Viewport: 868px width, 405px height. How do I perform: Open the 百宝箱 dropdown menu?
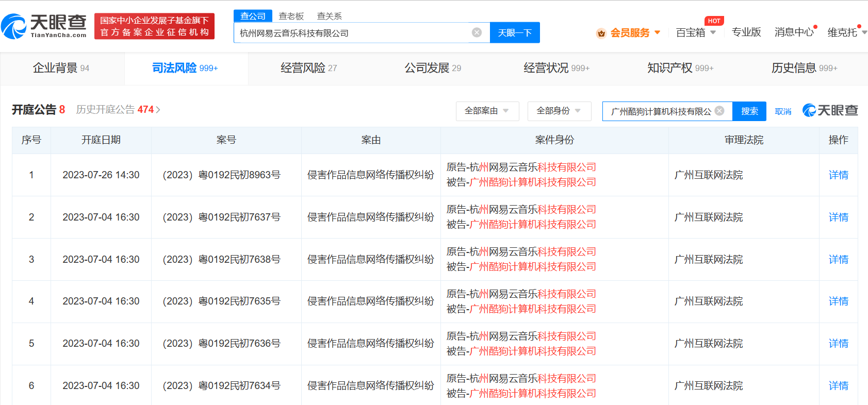695,32
